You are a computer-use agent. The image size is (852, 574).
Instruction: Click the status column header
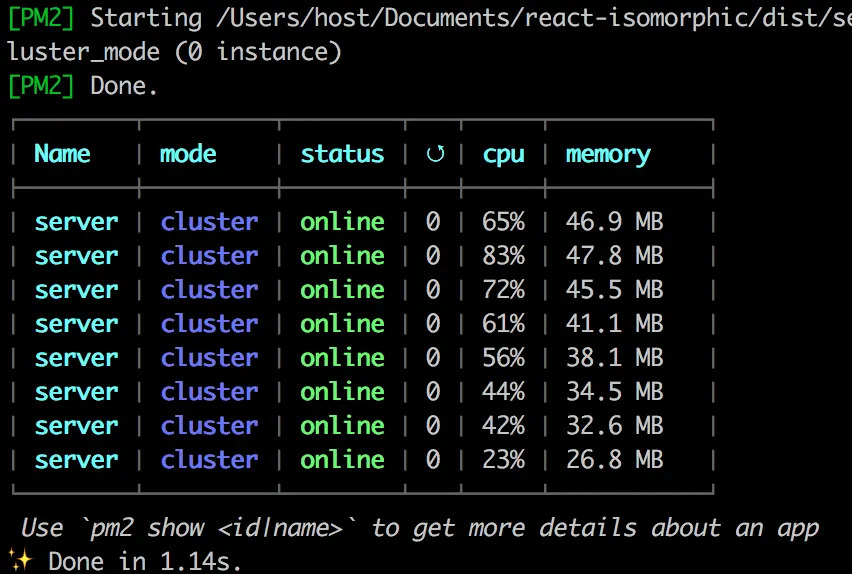pyautogui.click(x=342, y=154)
